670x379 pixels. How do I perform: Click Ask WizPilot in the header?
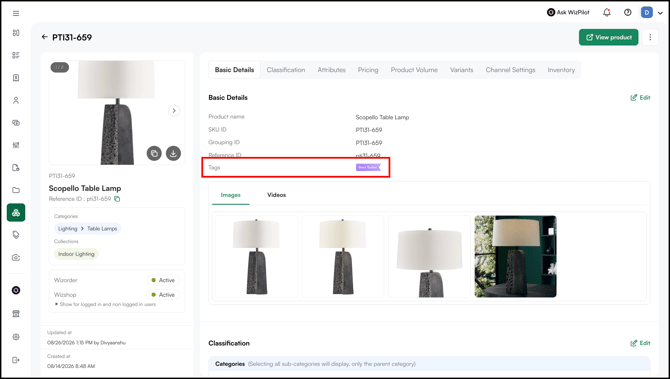(568, 12)
